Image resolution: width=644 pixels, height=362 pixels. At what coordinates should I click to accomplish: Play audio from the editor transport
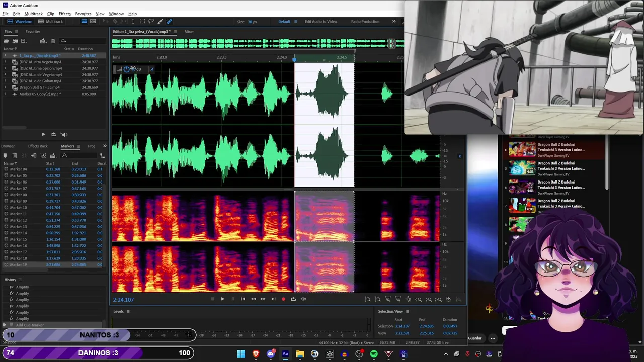click(222, 299)
